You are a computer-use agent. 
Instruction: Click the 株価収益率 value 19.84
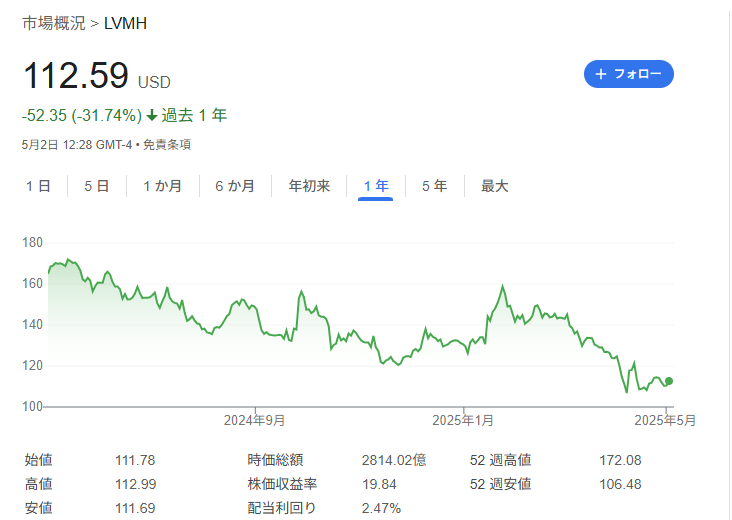[379, 484]
